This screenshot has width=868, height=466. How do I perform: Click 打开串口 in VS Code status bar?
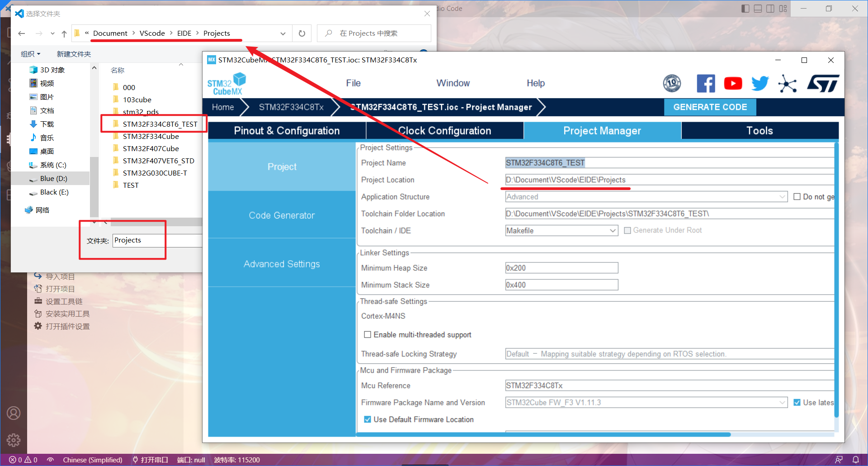coord(150,460)
